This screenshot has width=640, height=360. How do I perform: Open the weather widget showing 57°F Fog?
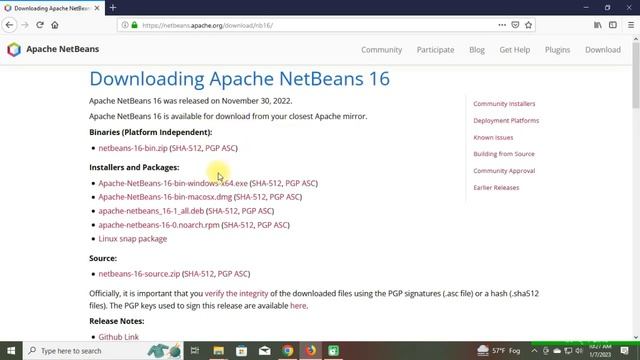tap(499, 351)
